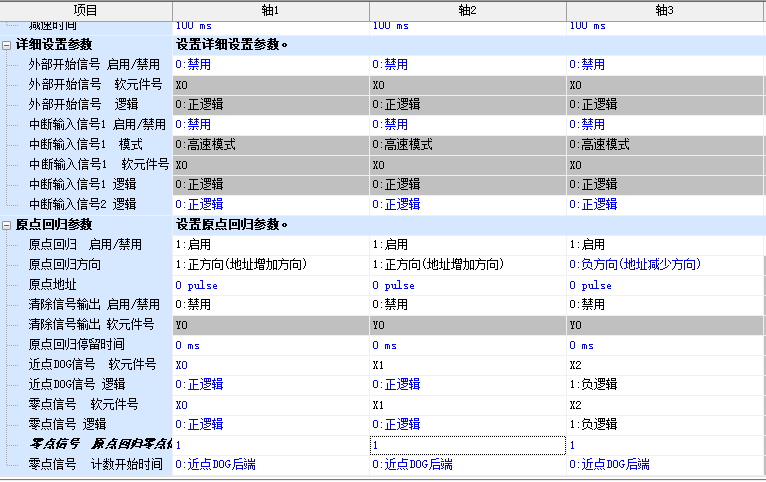Viewport: 766px width, 482px height.
Task: Select 中断输入信号2 逻辑 cell for 轴1
Action: click(271, 205)
